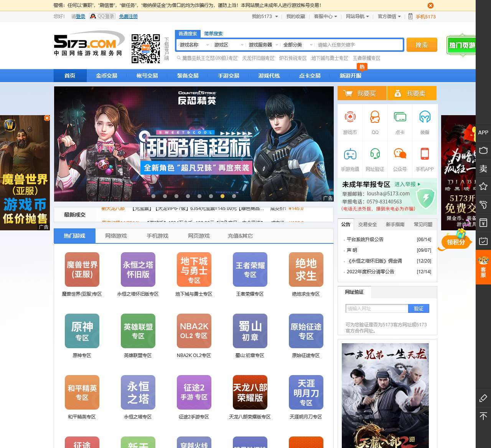Select the last carousel dot
491x448 pixels.
234,196
